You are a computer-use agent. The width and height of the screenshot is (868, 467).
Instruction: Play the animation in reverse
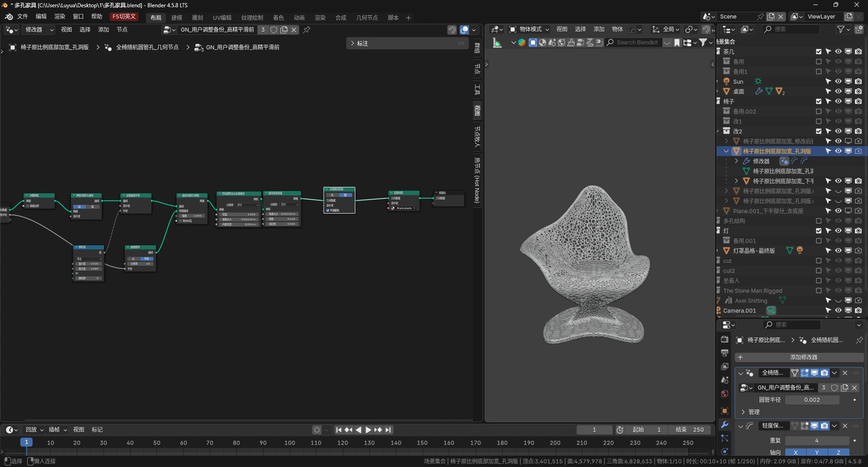pos(359,430)
